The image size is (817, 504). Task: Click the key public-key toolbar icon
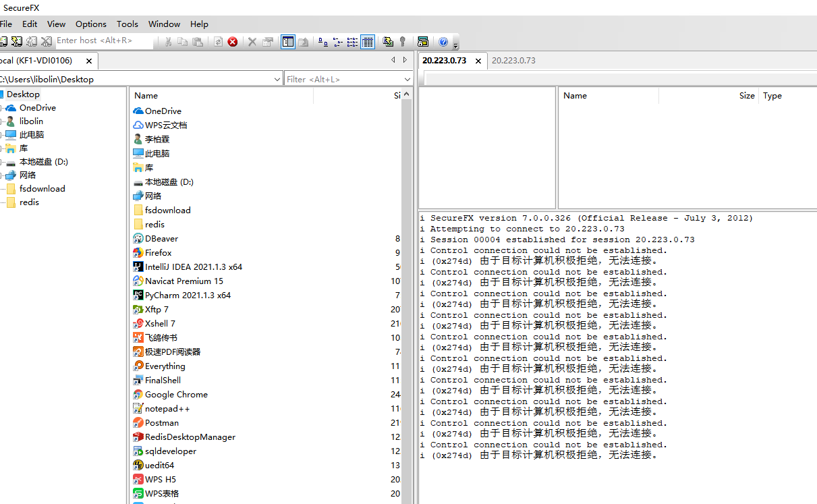point(403,41)
